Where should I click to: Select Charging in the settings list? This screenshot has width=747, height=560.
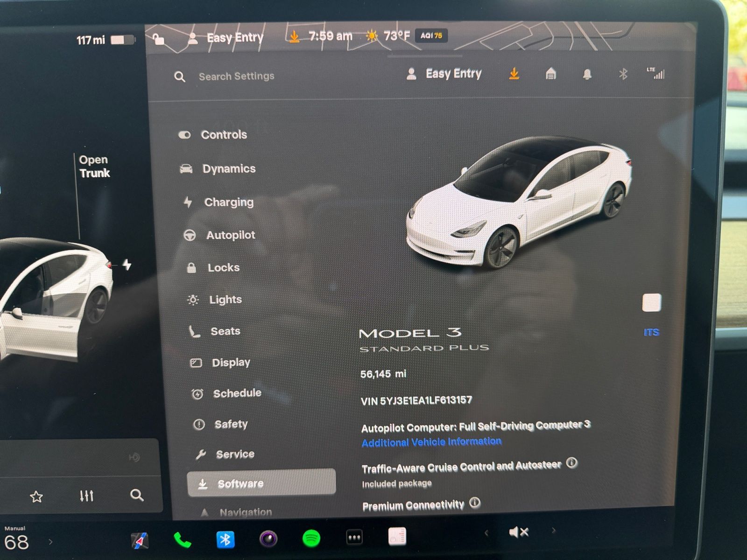tap(219, 202)
